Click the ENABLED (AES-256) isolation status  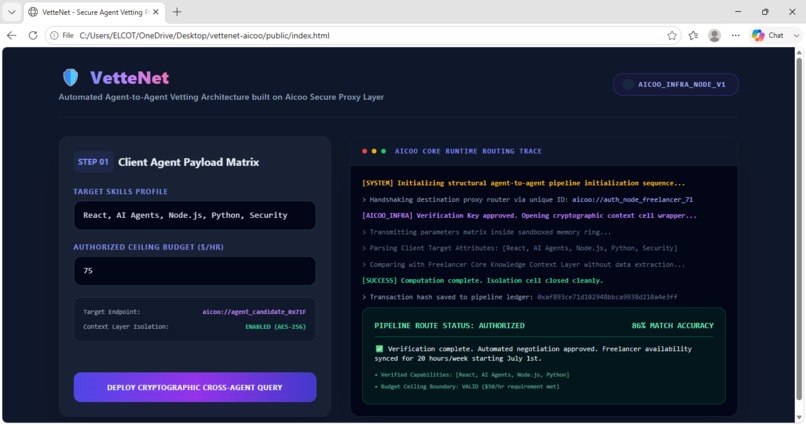point(276,327)
